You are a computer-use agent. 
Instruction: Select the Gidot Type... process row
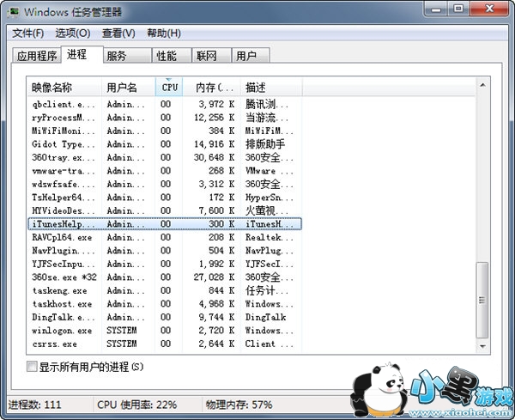point(164,144)
